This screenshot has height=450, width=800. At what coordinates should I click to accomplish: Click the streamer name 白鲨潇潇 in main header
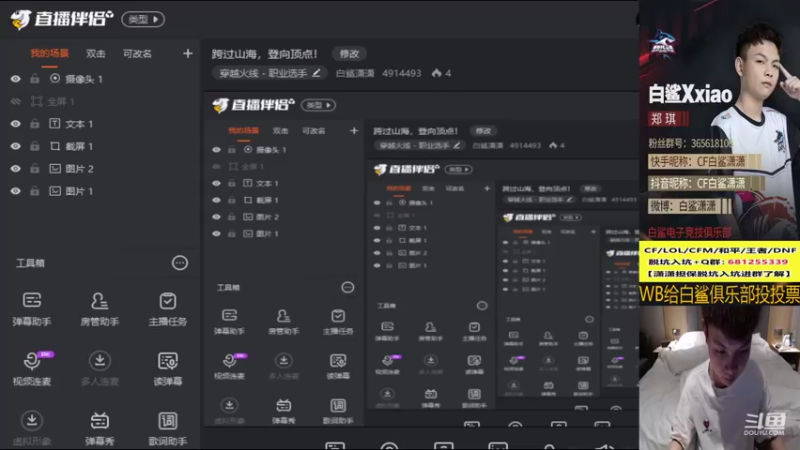pos(355,73)
